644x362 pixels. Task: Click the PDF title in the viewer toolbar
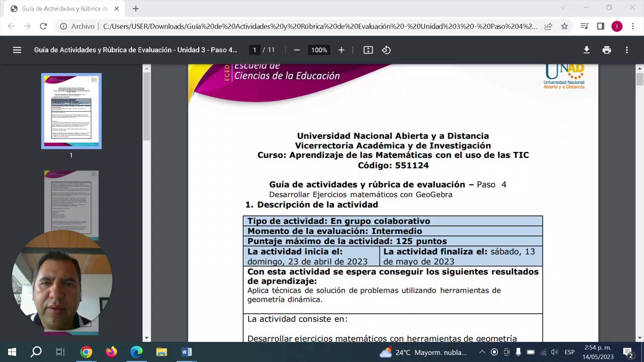(136, 50)
